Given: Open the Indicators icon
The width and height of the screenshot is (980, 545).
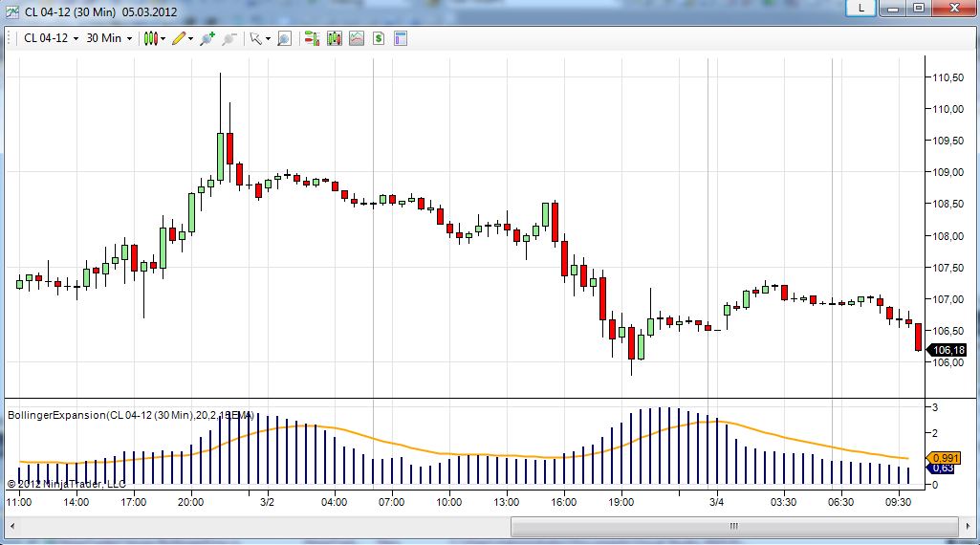Looking at the screenshot, I should [357, 38].
